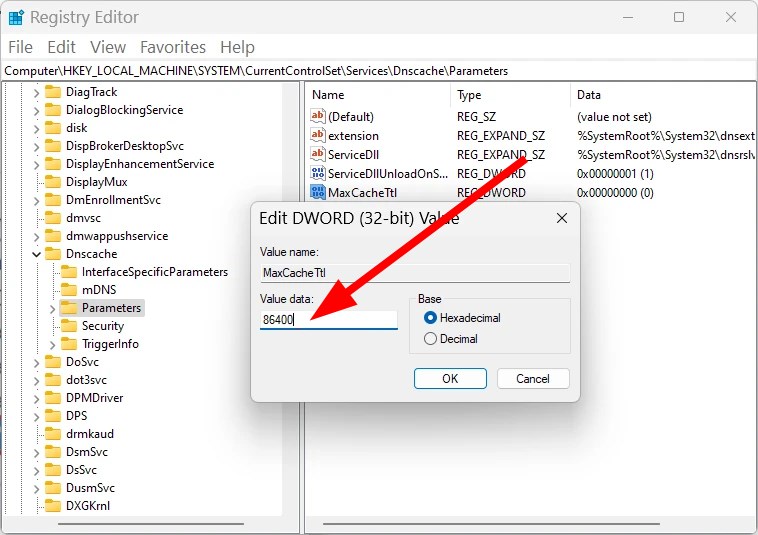The width and height of the screenshot is (758, 535).
Task: Open the File menu
Action: 20,47
